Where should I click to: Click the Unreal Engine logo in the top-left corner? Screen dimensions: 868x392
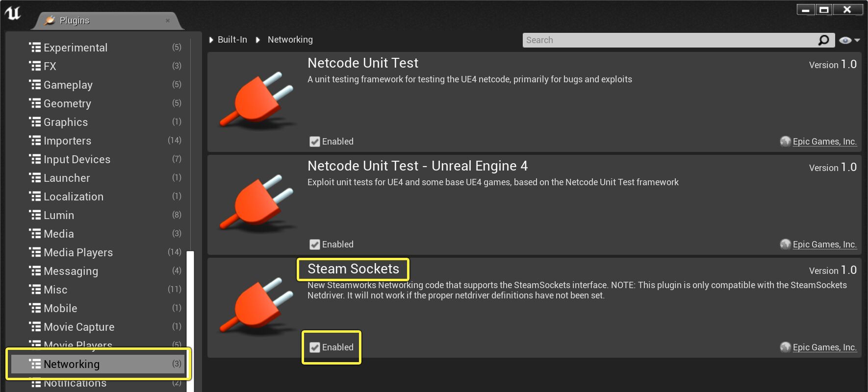coord(13,13)
